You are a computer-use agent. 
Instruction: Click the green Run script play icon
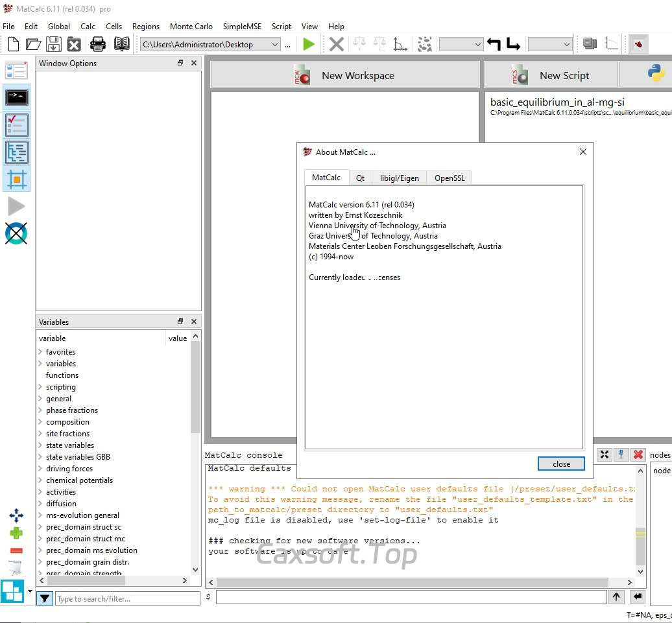309,44
